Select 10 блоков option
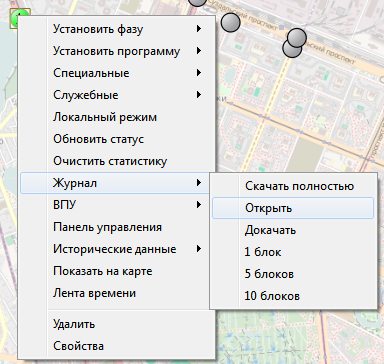Screen dimensions: 384x364 pos(293,296)
